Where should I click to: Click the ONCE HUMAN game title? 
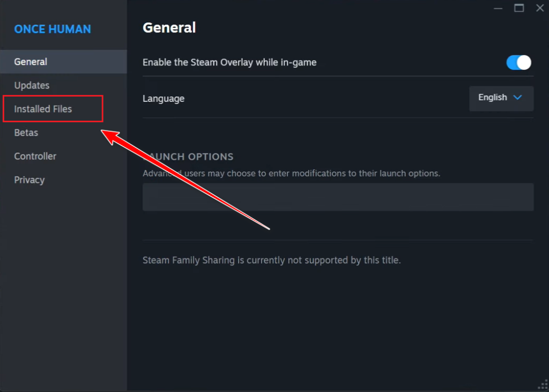(53, 29)
